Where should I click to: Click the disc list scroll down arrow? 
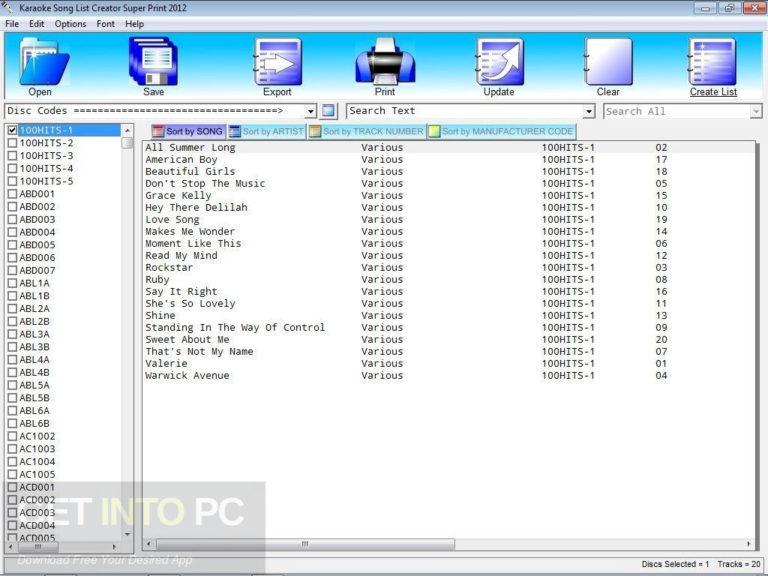(127, 534)
